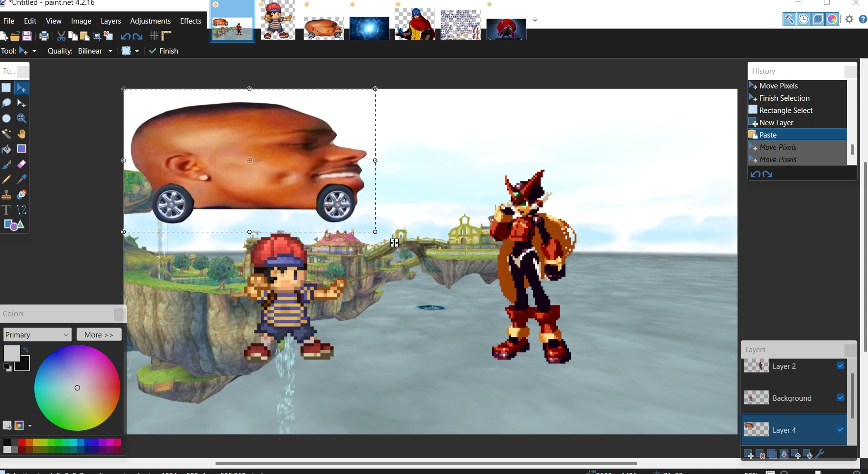Open the Edit menu
868x474 pixels.
[x=30, y=21]
